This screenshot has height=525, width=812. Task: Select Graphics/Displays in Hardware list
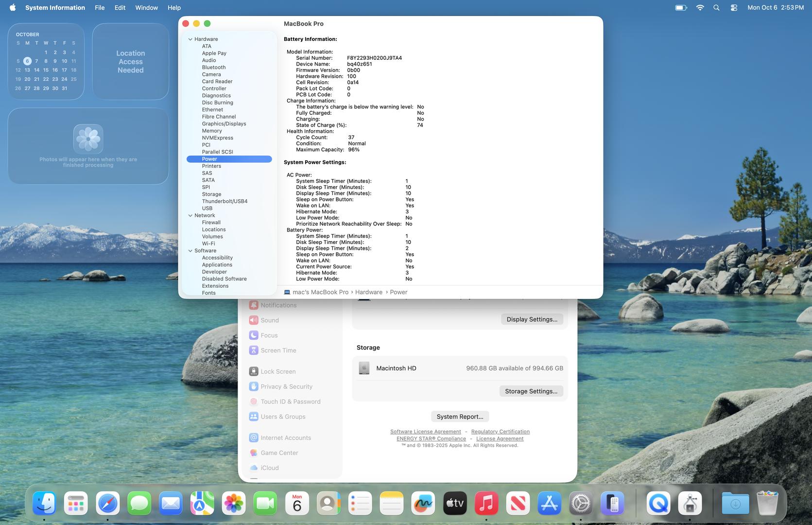[224, 124]
